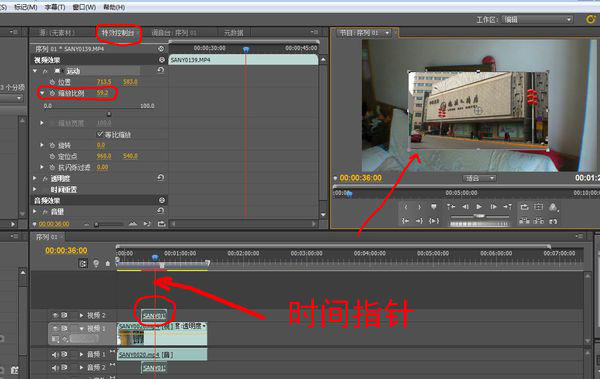The width and height of the screenshot is (600, 379).
Task: Open the program monitor zoom 适合 dropdown
Action: pyautogui.click(x=479, y=178)
